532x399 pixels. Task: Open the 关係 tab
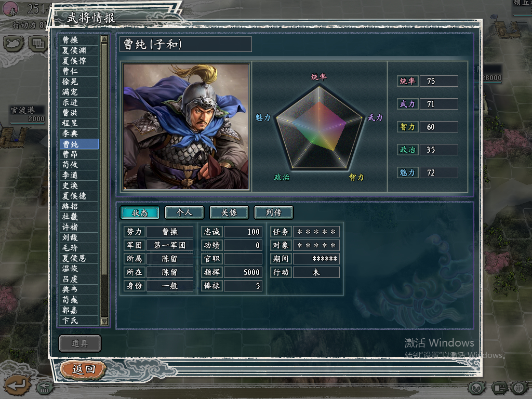tap(229, 212)
